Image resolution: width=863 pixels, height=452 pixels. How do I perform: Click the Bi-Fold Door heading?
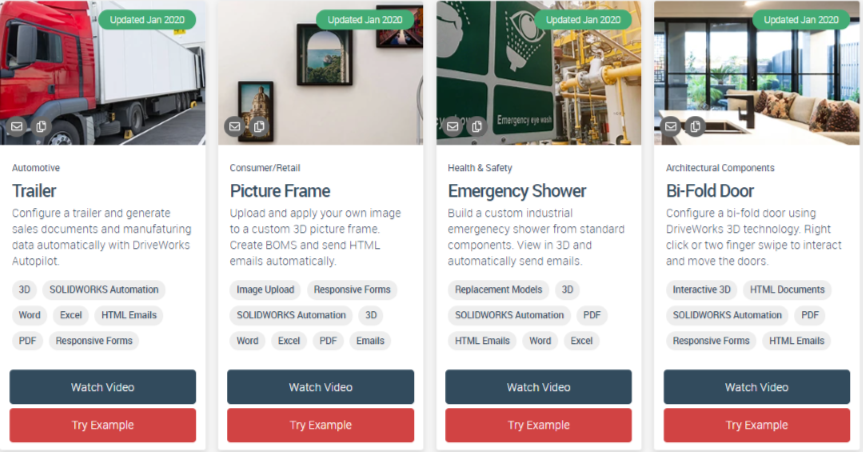click(710, 191)
